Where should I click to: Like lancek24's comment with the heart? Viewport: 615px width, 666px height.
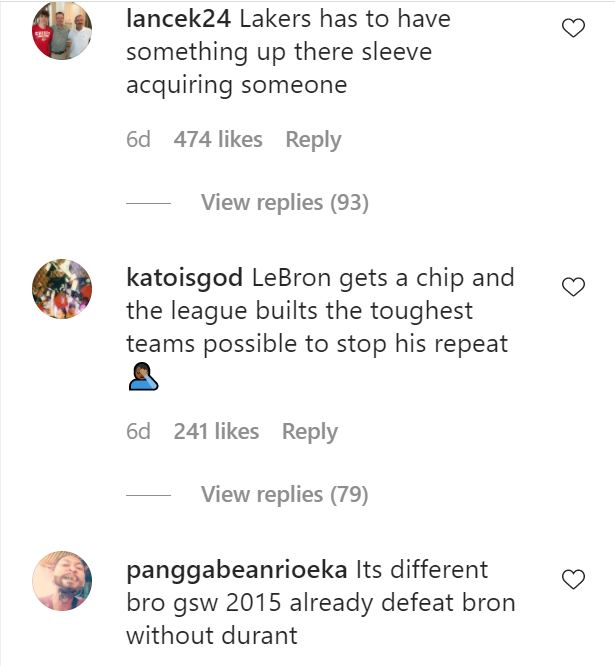573,29
